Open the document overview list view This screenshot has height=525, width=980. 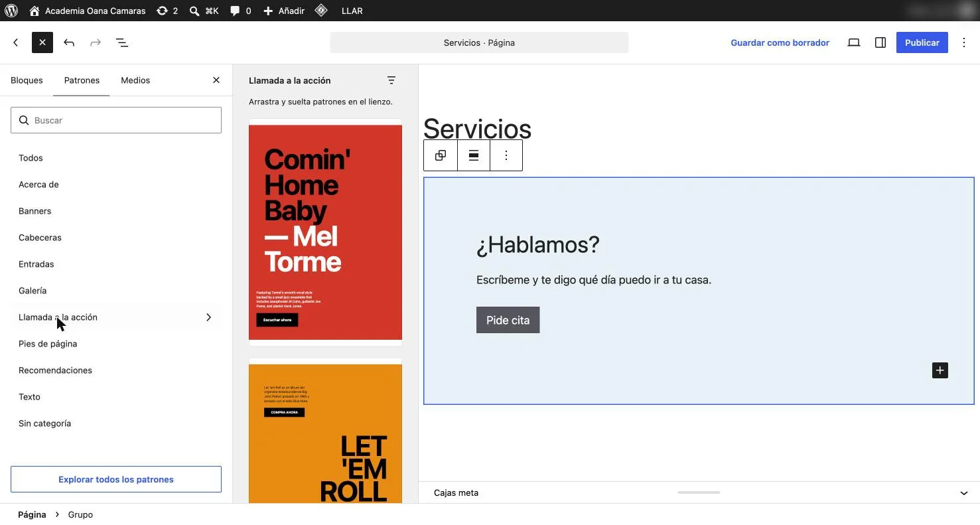(122, 42)
